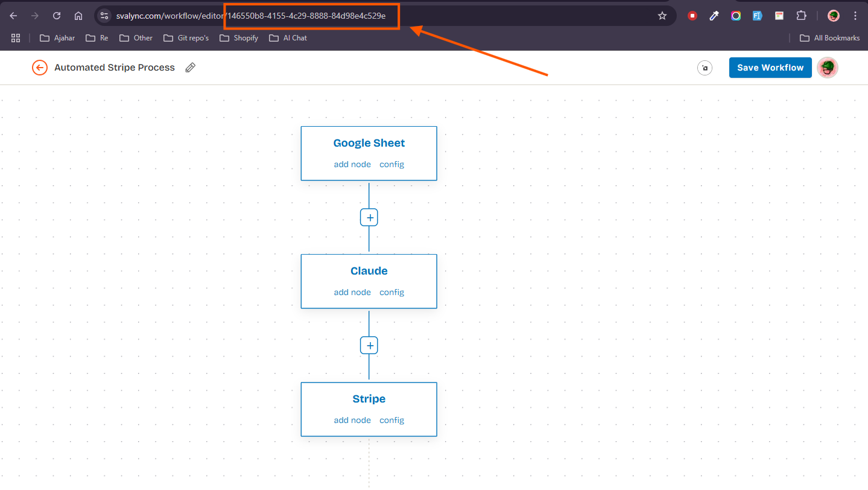Open the user avatar in app header
The width and height of the screenshot is (868, 490).
828,68
